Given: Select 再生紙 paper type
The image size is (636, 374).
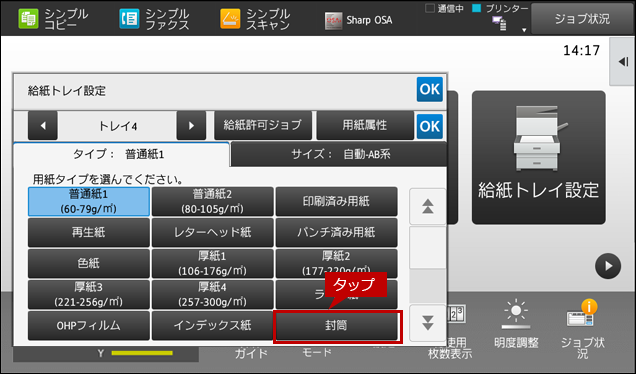Looking at the screenshot, I should tap(88, 232).
